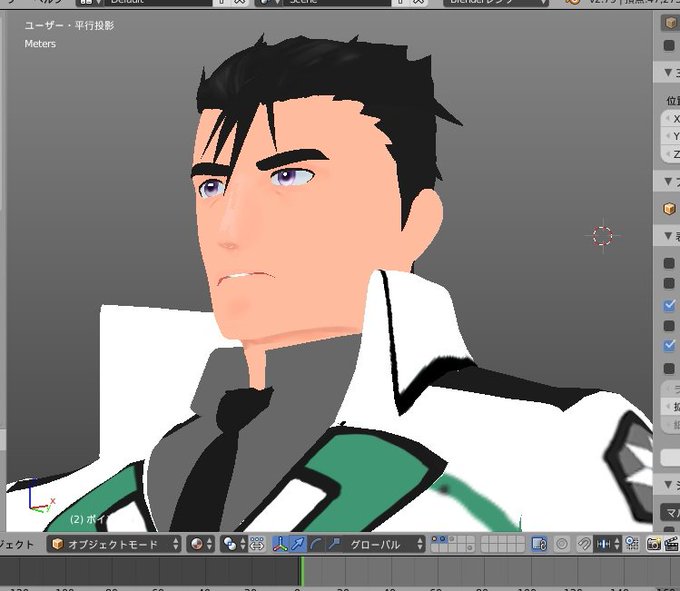The width and height of the screenshot is (680, 591).
Task: Toggle the manipulate center points icon
Action: 257,544
